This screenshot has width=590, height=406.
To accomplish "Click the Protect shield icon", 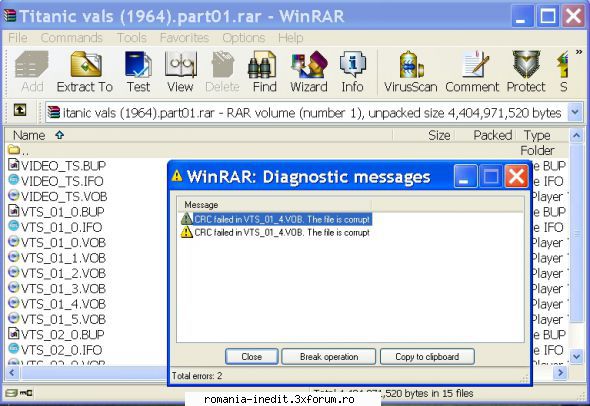I will [526, 72].
